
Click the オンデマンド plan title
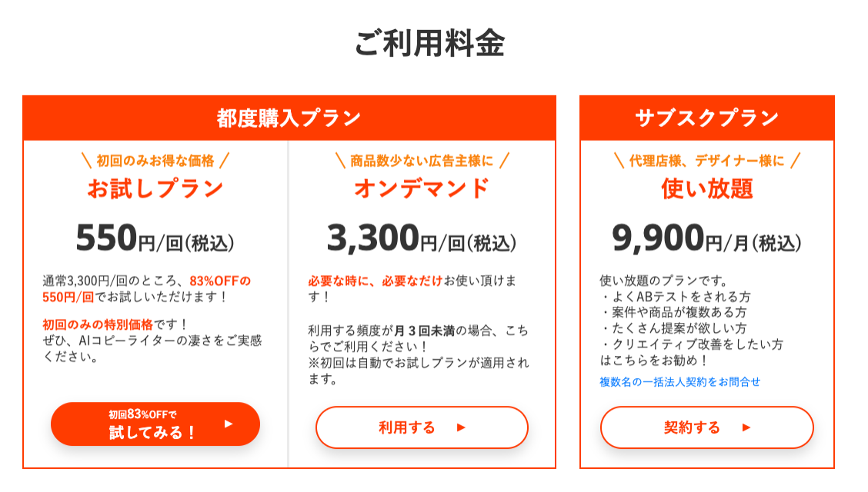(422, 189)
